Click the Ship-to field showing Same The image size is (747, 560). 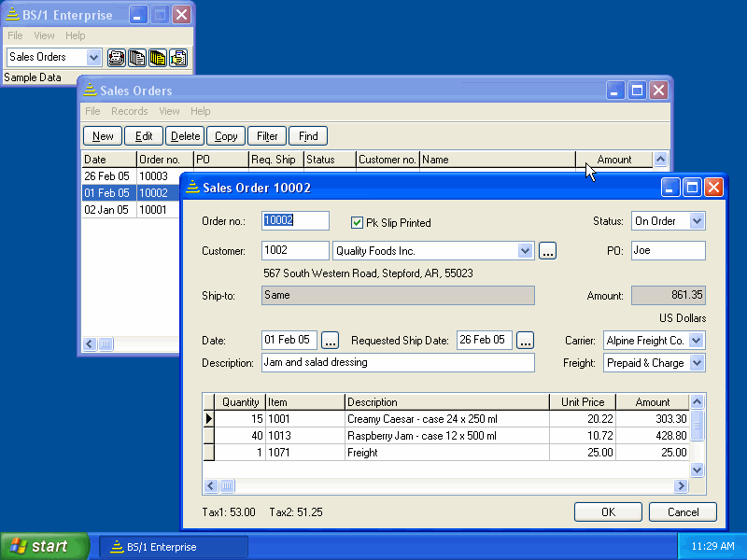click(x=398, y=295)
